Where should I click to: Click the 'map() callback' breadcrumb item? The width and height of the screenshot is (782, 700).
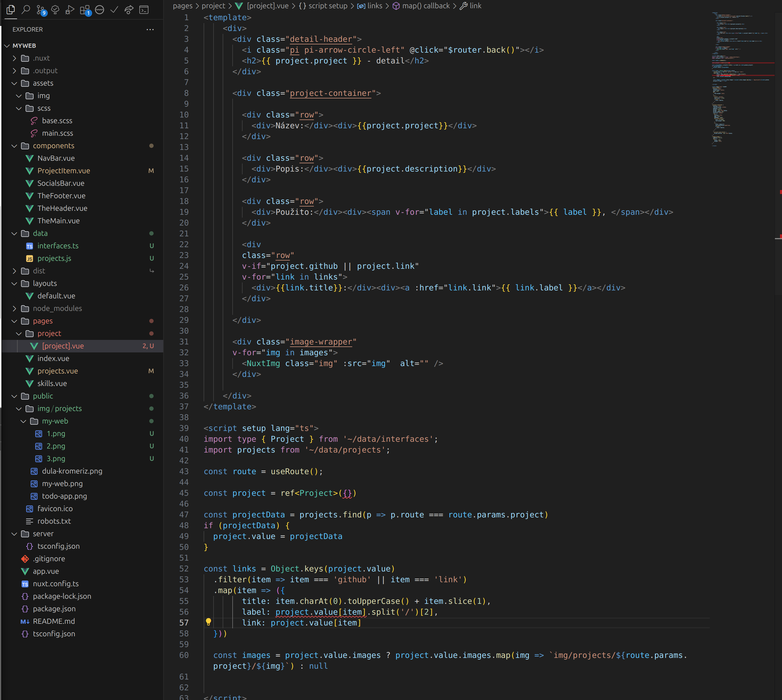pyautogui.click(x=426, y=6)
